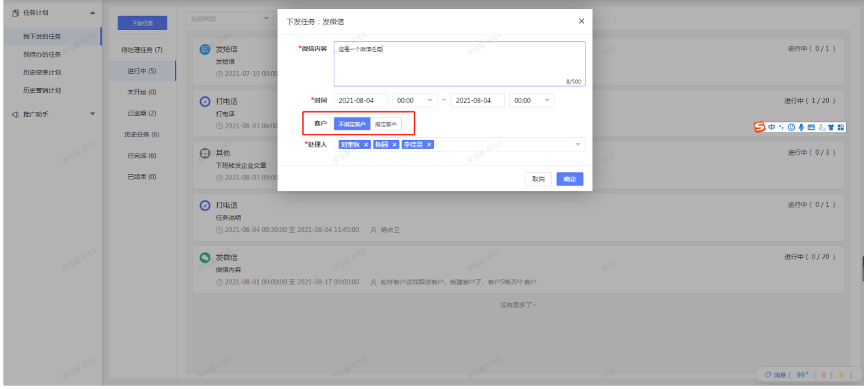Expand the 推广助手 sidebar section
Viewport: 864px width, 389px height.
[92, 114]
